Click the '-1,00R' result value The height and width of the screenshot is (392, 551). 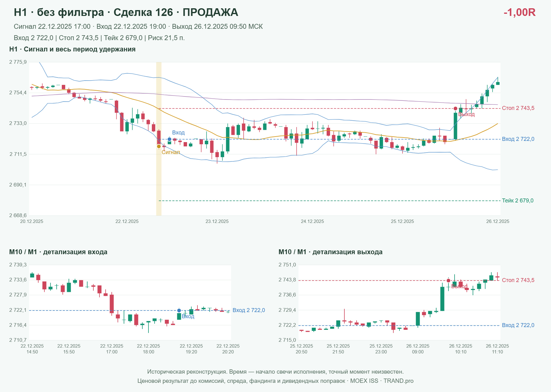(519, 12)
